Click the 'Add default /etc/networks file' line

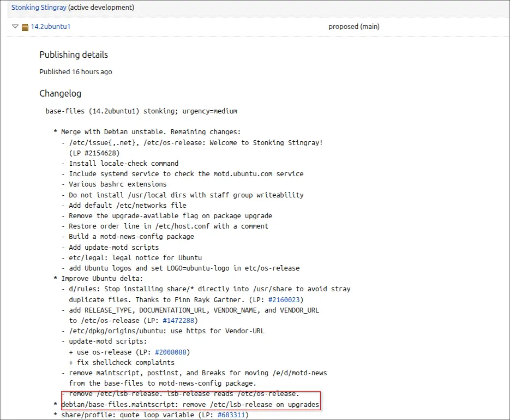pos(124,205)
